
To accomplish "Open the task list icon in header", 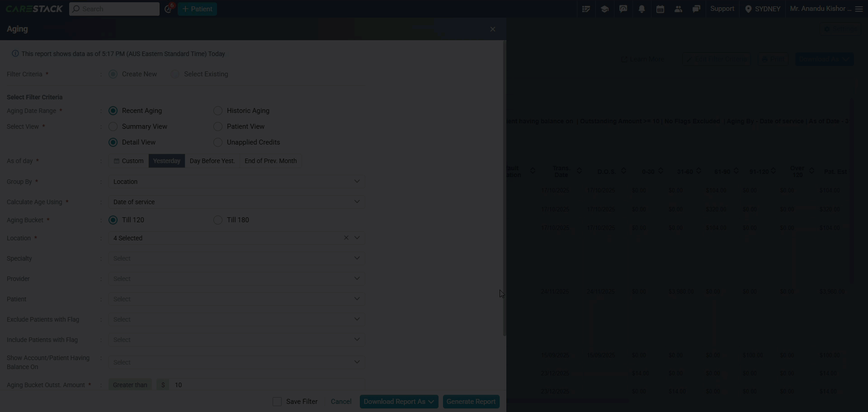I will point(586,9).
